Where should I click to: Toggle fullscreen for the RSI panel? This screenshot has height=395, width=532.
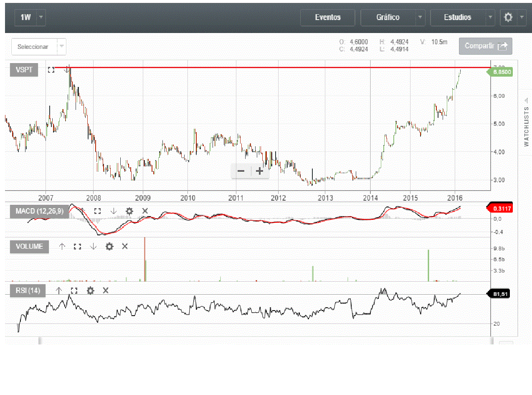[74, 291]
